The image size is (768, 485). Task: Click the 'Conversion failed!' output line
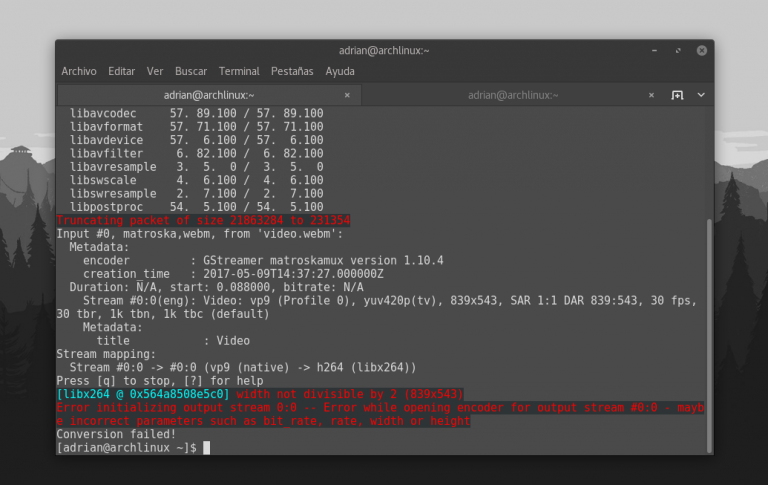click(x=102, y=435)
